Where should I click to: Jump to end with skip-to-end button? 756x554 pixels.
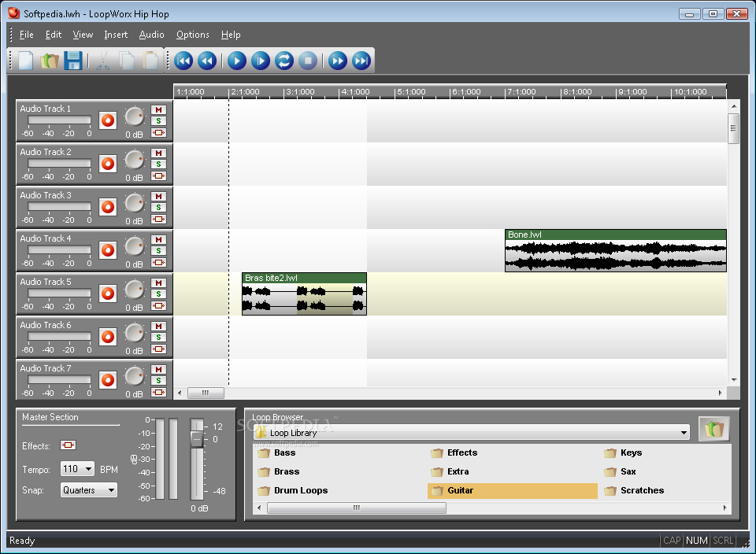(361, 61)
